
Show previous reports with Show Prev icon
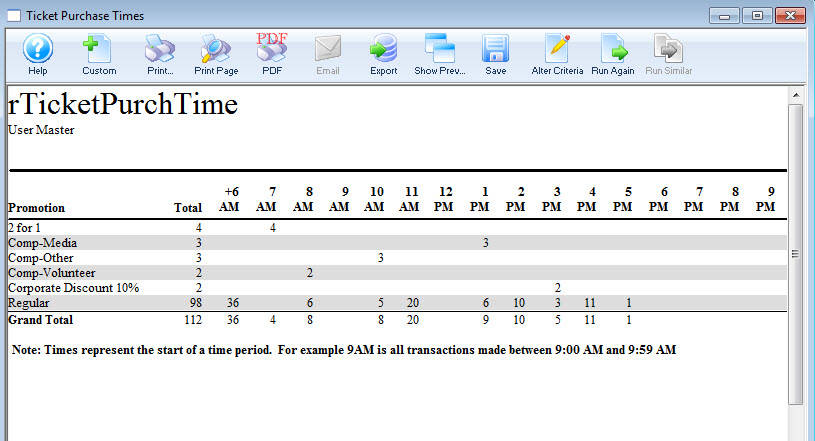(x=439, y=48)
